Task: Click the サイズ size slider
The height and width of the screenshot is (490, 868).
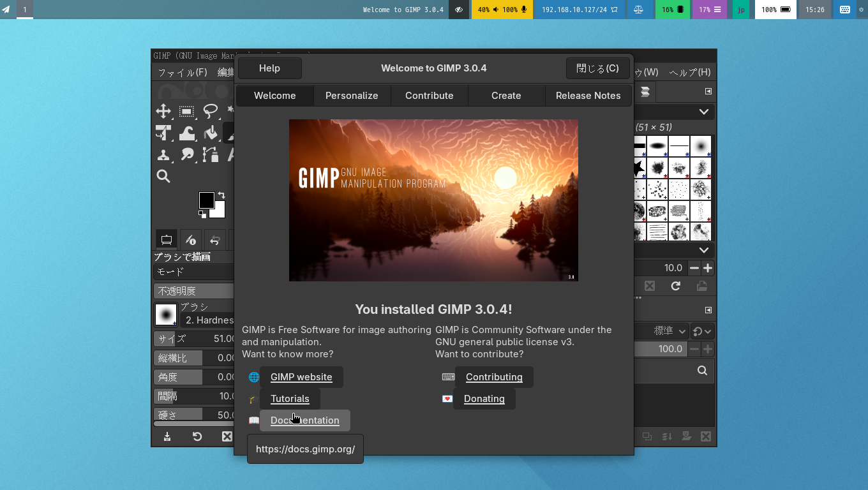Action: pyautogui.click(x=195, y=339)
